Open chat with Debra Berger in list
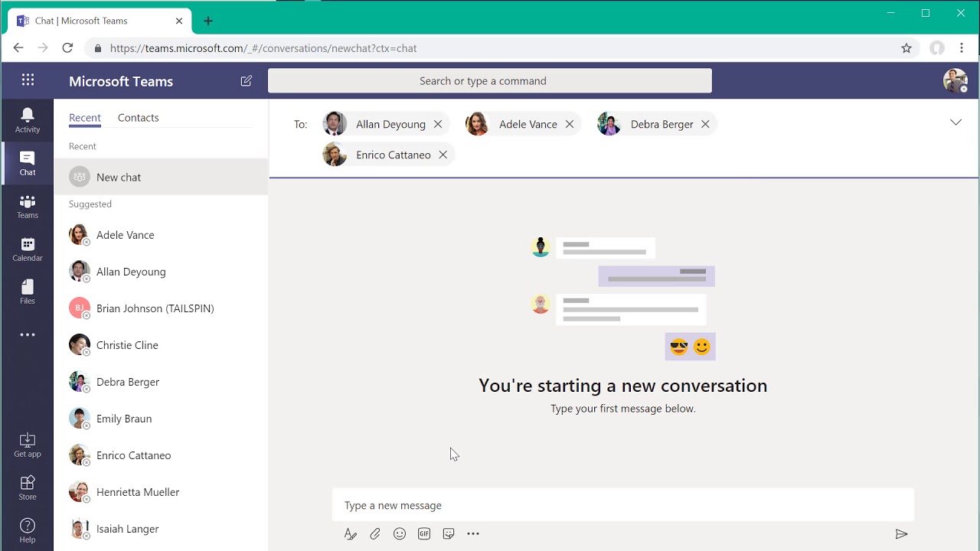The width and height of the screenshot is (980, 551). pyautogui.click(x=161, y=382)
